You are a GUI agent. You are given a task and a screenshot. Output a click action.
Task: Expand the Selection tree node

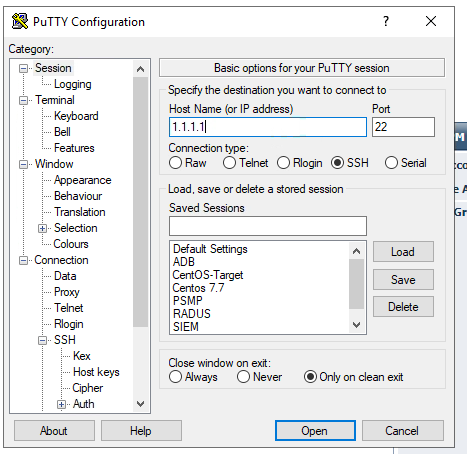click(42, 228)
